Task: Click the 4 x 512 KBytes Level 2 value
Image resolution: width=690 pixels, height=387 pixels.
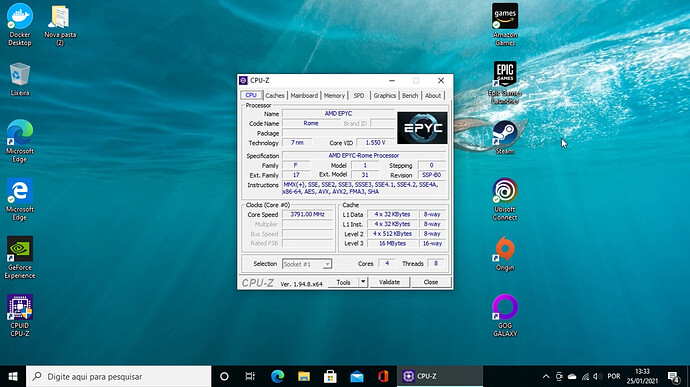Action: click(x=392, y=234)
